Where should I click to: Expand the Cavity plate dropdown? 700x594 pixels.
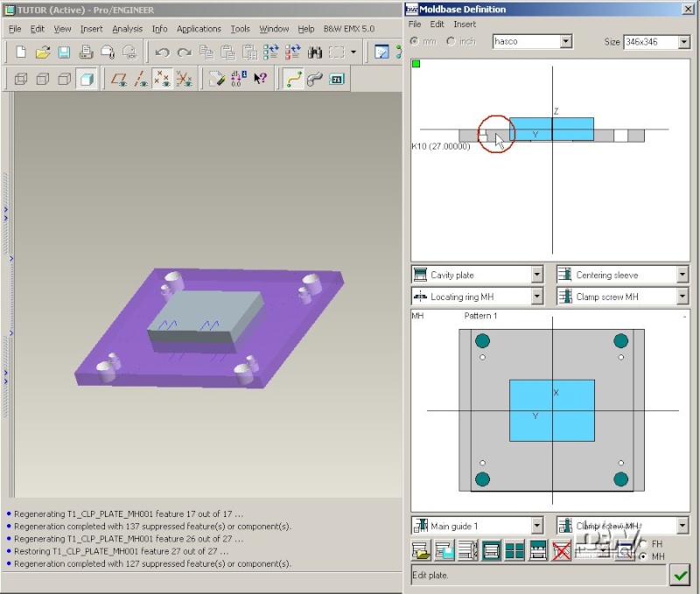pyautogui.click(x=537, y=275)
